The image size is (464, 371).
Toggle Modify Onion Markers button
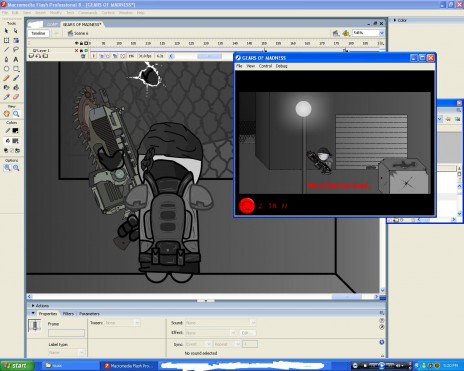point(123,56)
